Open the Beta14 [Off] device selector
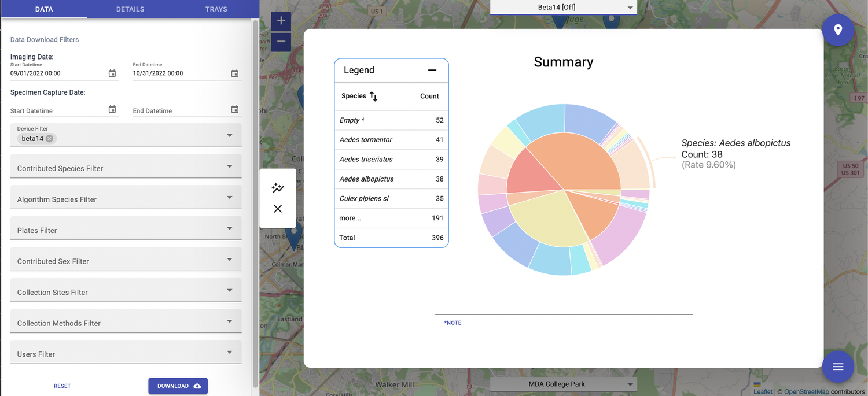Viewport: 868px width, 396px height. pyautogui.click(x=564, y=7)
